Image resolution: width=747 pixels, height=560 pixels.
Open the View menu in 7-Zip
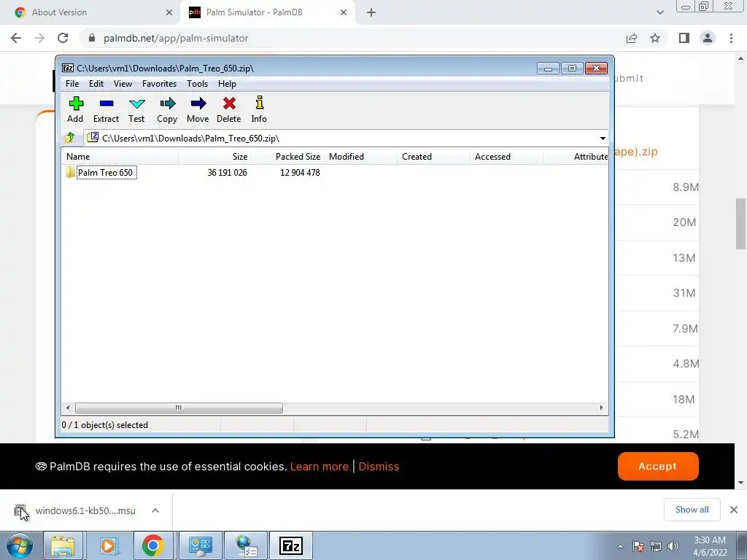(123, 84)
